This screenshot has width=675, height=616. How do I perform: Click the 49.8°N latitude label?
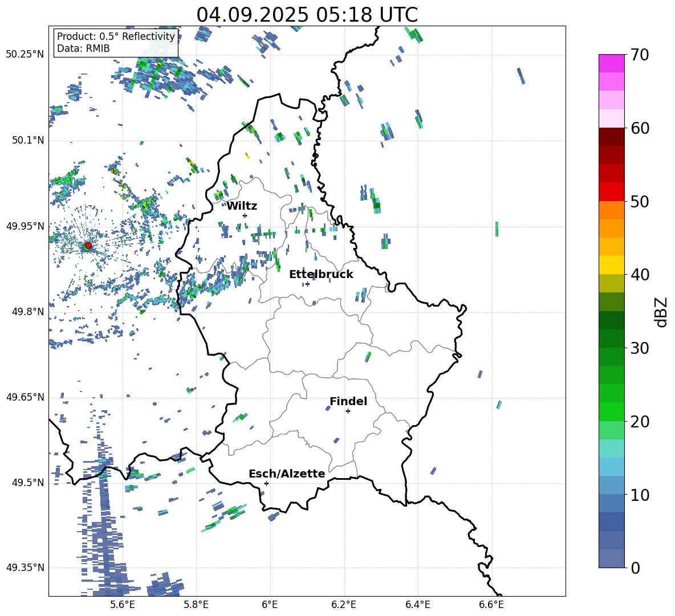(28, 312)
